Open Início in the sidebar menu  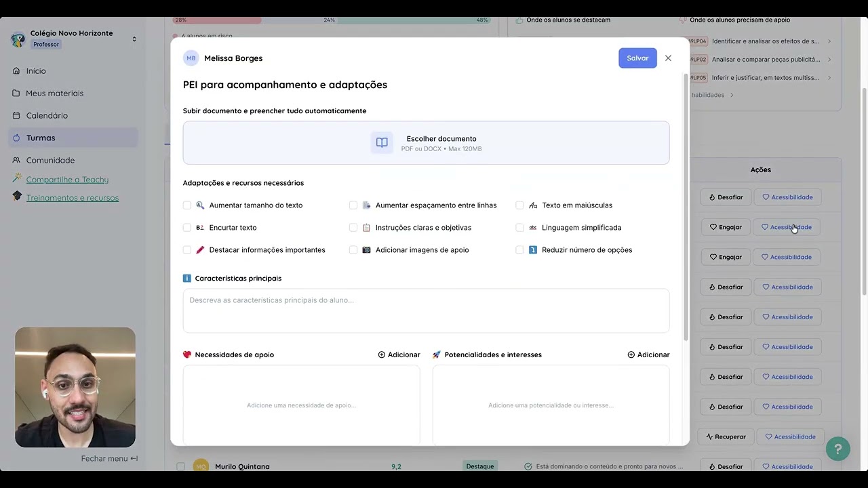click(75, 70)
